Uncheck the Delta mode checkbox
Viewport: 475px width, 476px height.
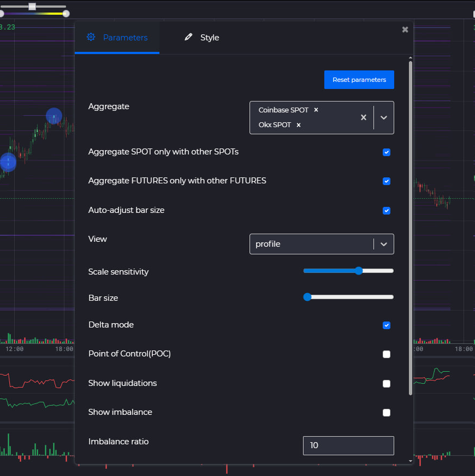(387, 325)
